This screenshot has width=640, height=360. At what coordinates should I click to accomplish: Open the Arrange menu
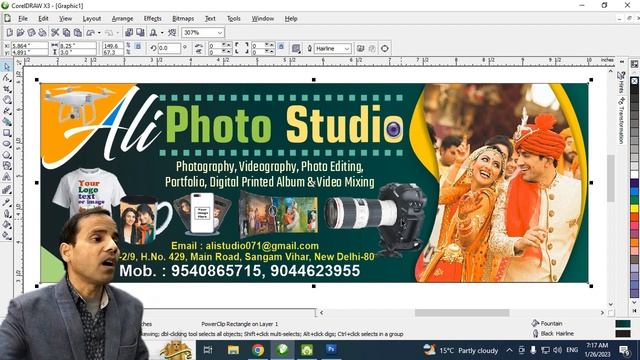click(x=122, y=19)
